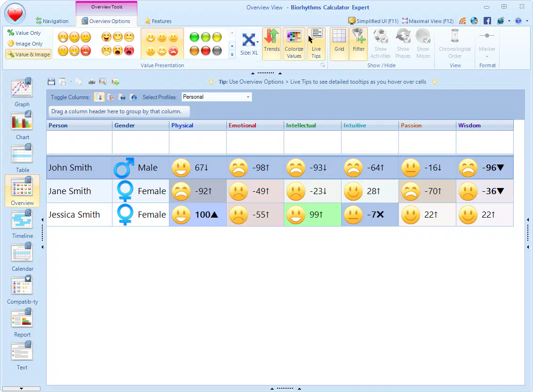Screen dimensions: 533x392
Task: Sort by the Emotional column header
Action: click(255, 125)
